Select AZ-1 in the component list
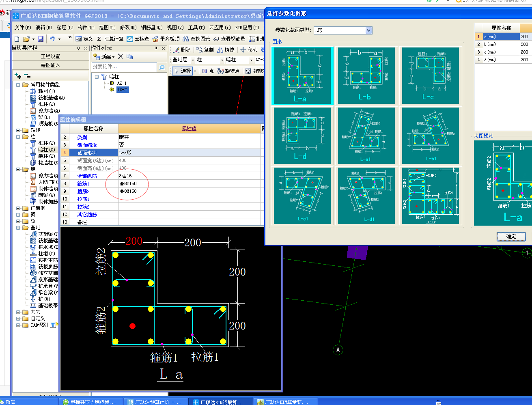Image resolution: width=532 pixels, height=405 pixels. tap(122, 83)
